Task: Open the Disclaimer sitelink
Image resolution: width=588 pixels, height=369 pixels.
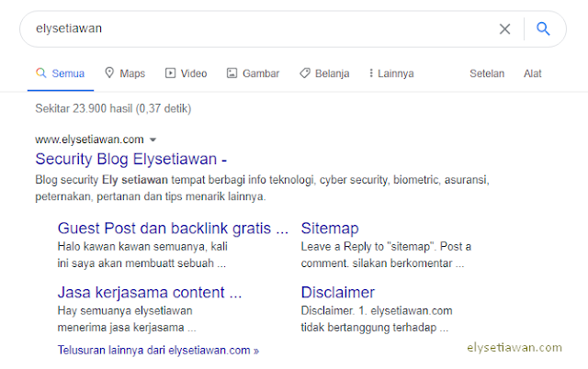Action: coord(337,292)
